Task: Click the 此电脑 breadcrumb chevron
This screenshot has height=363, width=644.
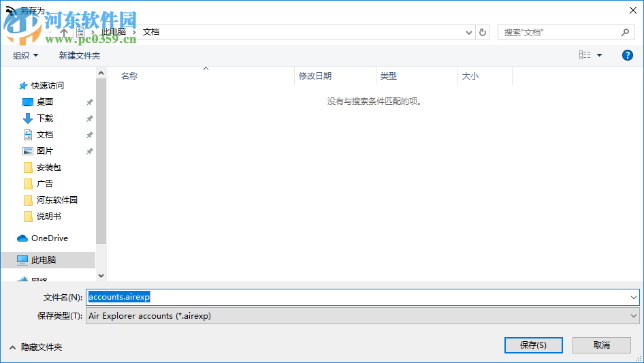Action: pos(134,32)
